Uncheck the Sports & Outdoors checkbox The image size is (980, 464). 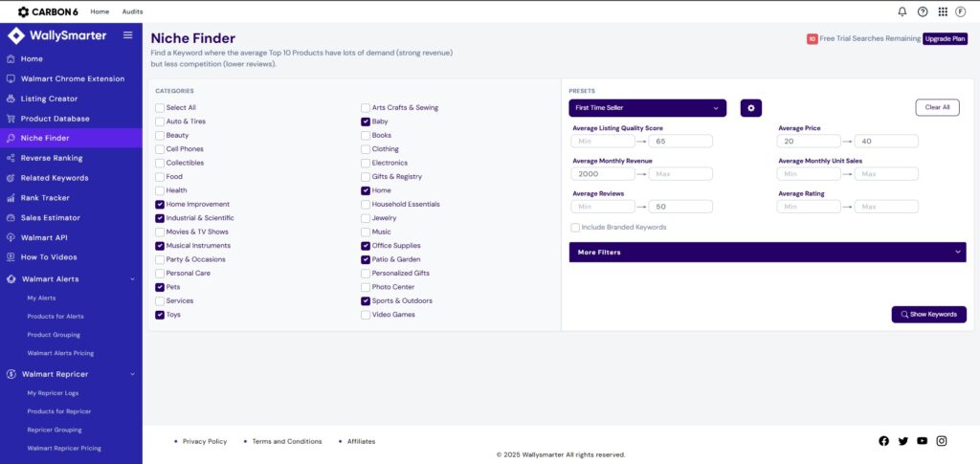tap(366, 301)
